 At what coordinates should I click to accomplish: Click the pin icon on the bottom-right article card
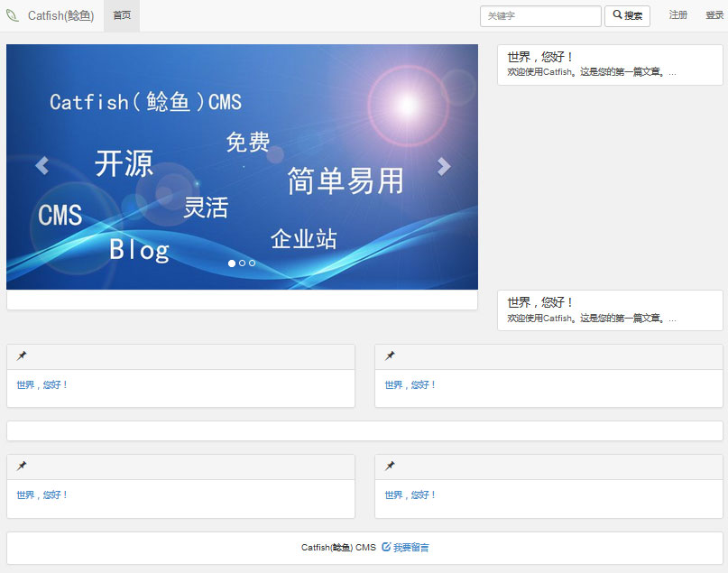point(390,466)
